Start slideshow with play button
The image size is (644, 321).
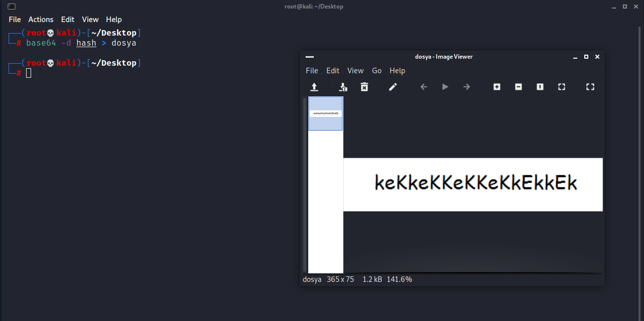pyautogui.click(x=445, y=87)
